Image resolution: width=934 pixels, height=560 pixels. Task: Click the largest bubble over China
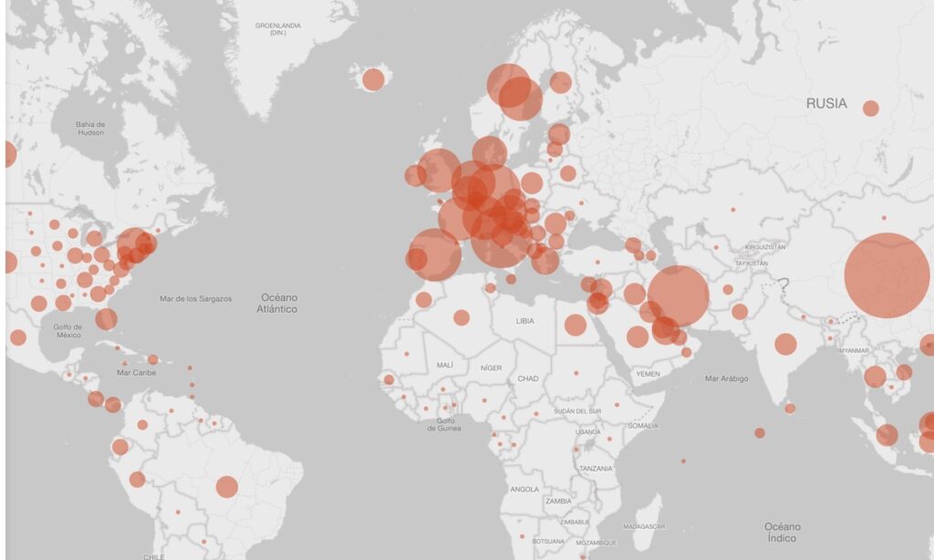pyautogui.click(x=887, y=275)
